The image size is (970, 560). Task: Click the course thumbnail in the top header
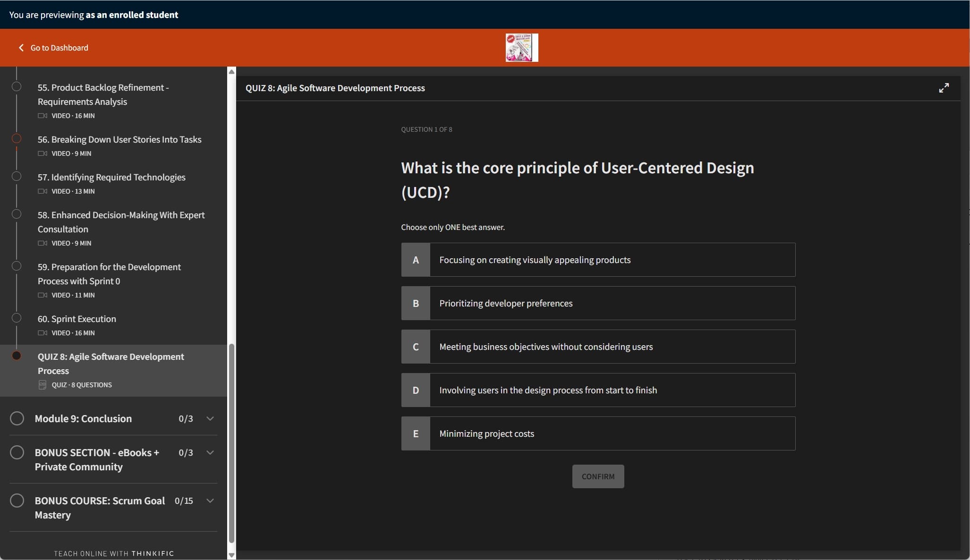coord(521,47)
